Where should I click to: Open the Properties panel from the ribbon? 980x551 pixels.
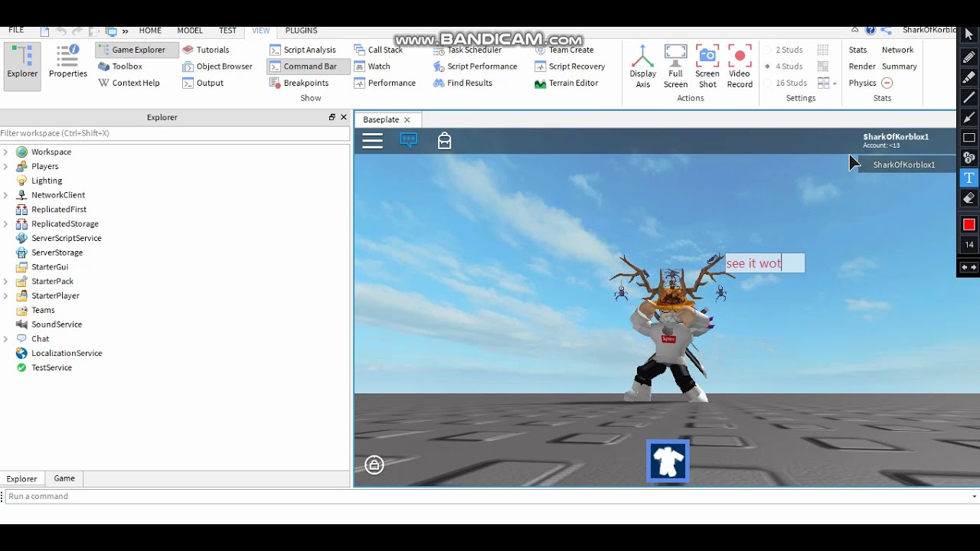[x=68, y=62]
